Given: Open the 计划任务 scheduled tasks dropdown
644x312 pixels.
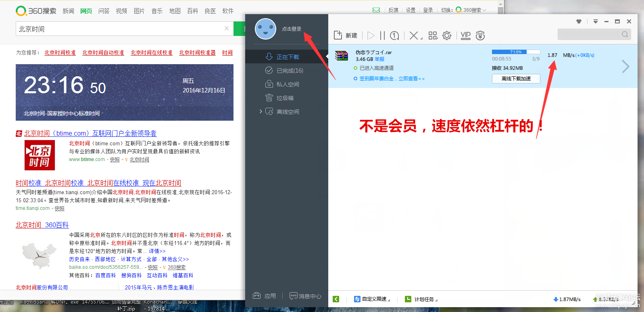Looking at the screenshot, I should [421, 299].
